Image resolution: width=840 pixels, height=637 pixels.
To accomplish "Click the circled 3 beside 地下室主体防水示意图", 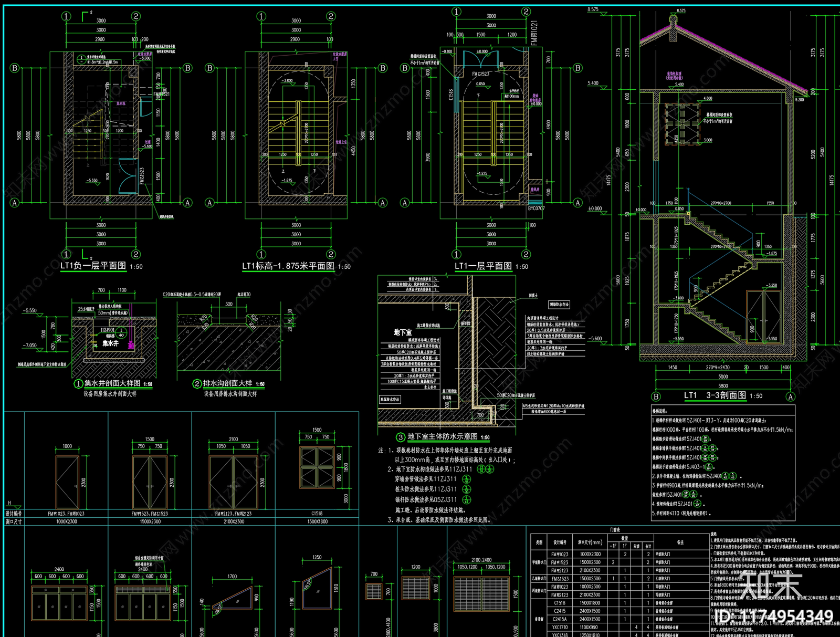I will pyautogui.click(x=401, y=437).
